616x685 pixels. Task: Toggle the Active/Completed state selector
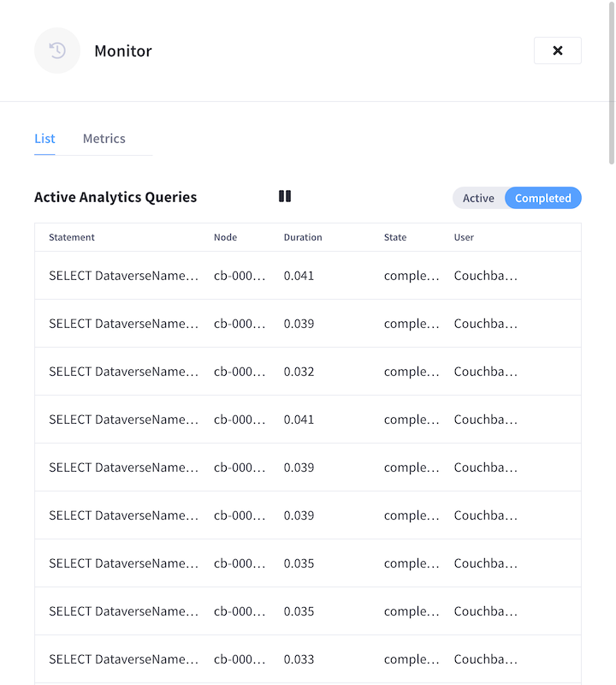point(517,198)
